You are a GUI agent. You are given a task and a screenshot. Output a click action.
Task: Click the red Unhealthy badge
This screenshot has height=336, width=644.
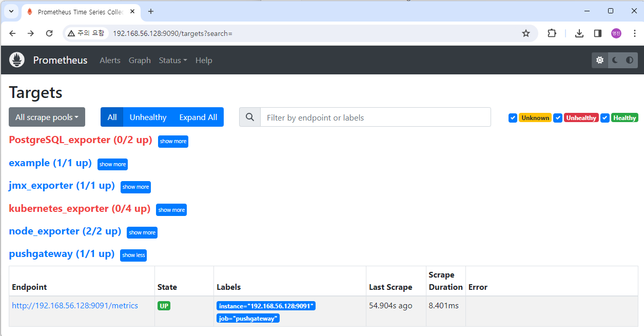[x=581, y=118]
